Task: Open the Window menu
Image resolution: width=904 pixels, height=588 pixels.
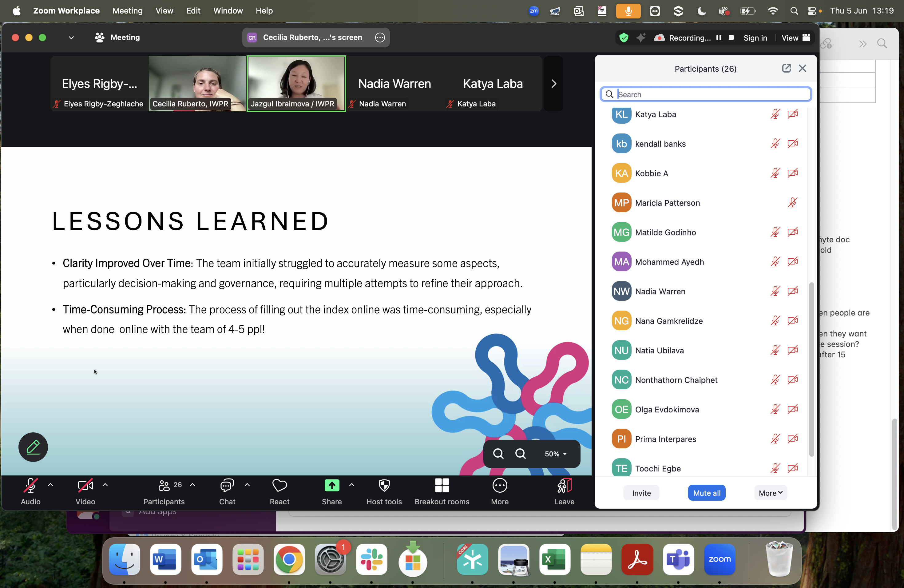Action: (x=228, y=11)
